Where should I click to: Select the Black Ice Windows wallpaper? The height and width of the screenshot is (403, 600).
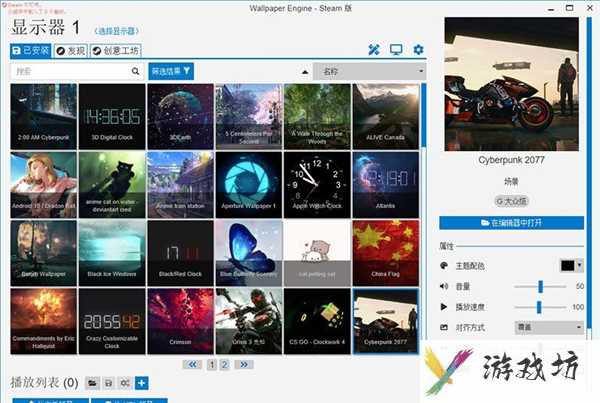(x=112, y=253)
